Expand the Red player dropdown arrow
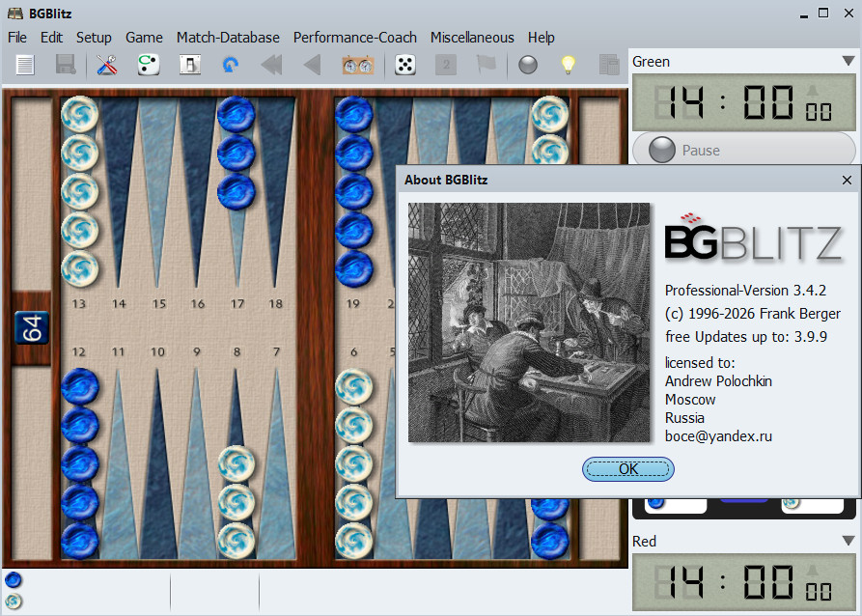The height and width of the screenshot is (616, 862). point(848,542)
